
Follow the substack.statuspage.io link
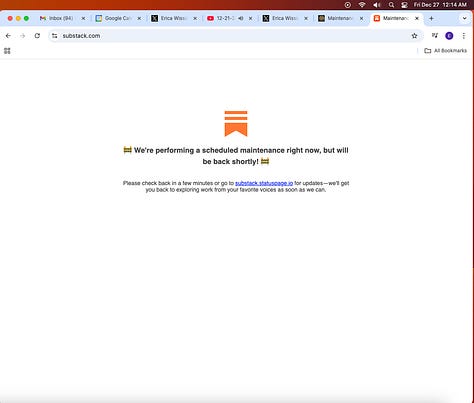264,183
